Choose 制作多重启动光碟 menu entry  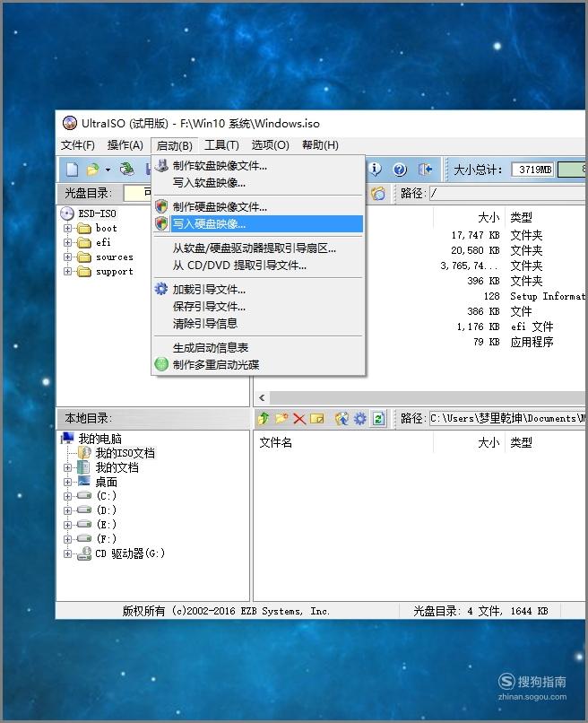258,365
